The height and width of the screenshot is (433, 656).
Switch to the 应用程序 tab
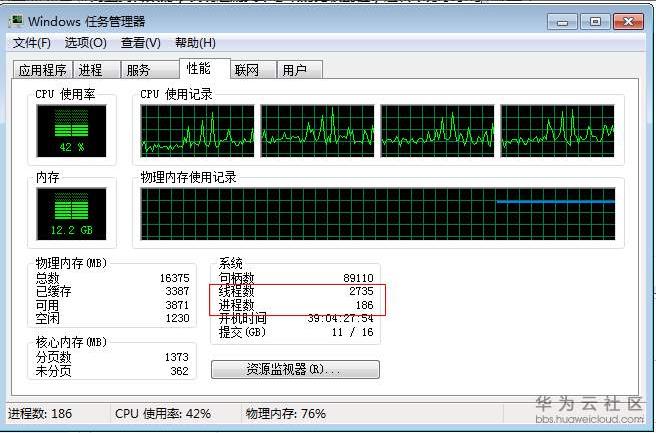pos(43,70)
